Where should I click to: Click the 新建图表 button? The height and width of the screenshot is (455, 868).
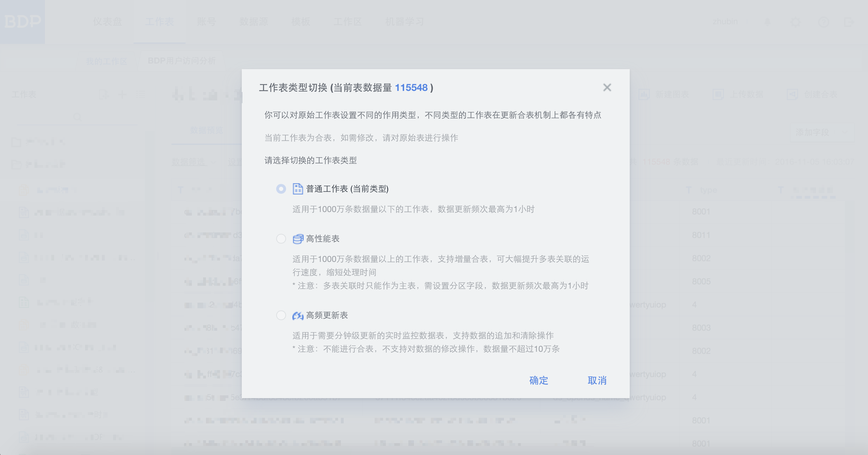663,94
